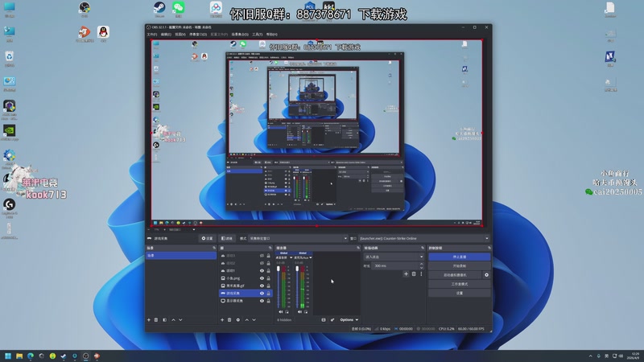Move selected source up in the list

pos(247,319)
